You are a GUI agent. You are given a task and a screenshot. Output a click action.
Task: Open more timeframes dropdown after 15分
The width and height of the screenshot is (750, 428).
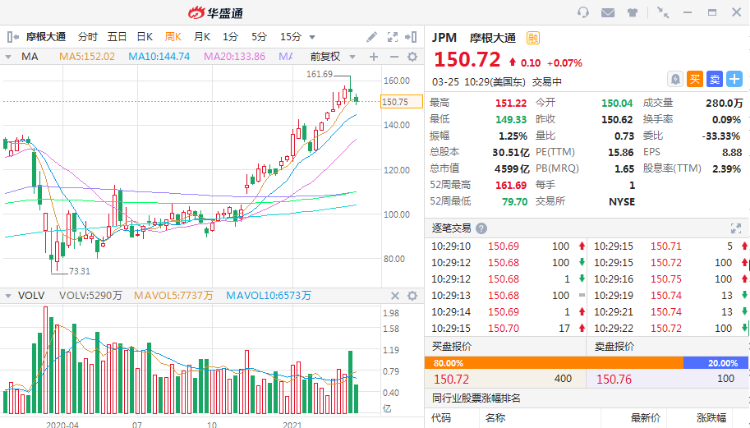tap(312, 37)
